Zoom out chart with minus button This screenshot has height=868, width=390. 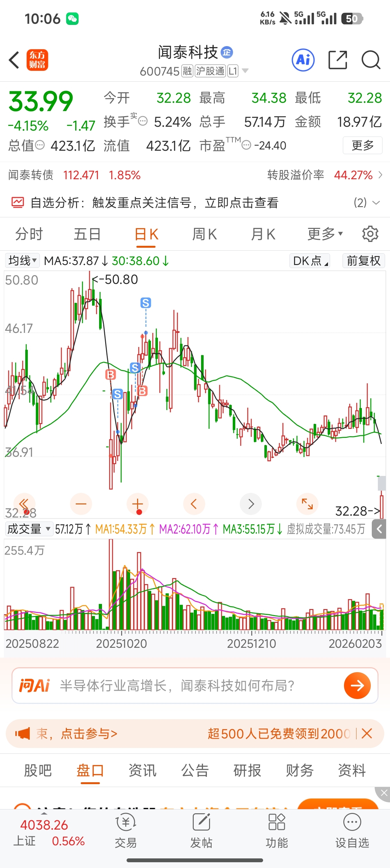(x=81, y=504)
